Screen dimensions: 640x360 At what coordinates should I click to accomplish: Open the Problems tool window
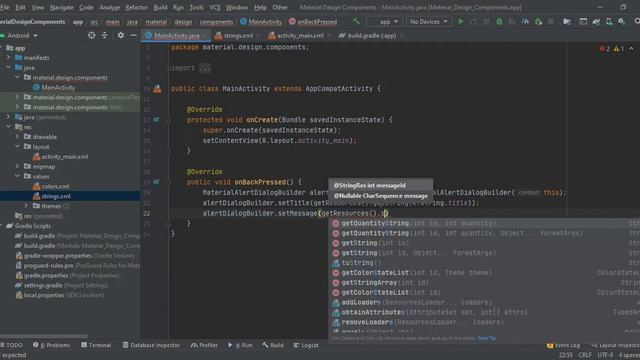coord(51,345)
